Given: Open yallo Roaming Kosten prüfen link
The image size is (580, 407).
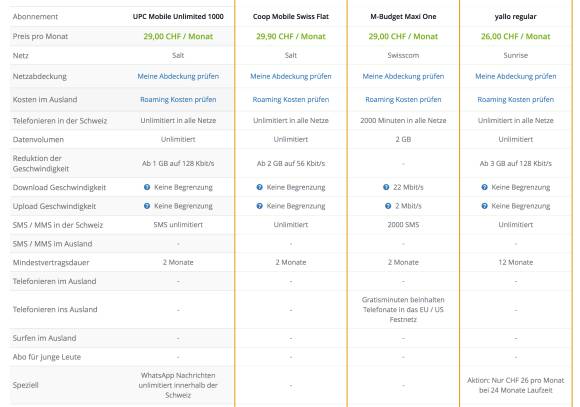Looking at the screenshot, I should click(x=516, y=100).
